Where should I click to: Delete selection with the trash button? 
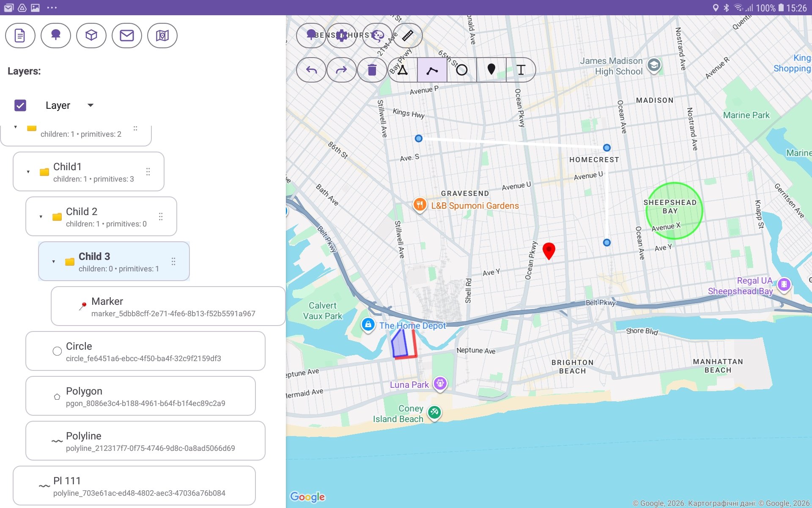point(372,70)
